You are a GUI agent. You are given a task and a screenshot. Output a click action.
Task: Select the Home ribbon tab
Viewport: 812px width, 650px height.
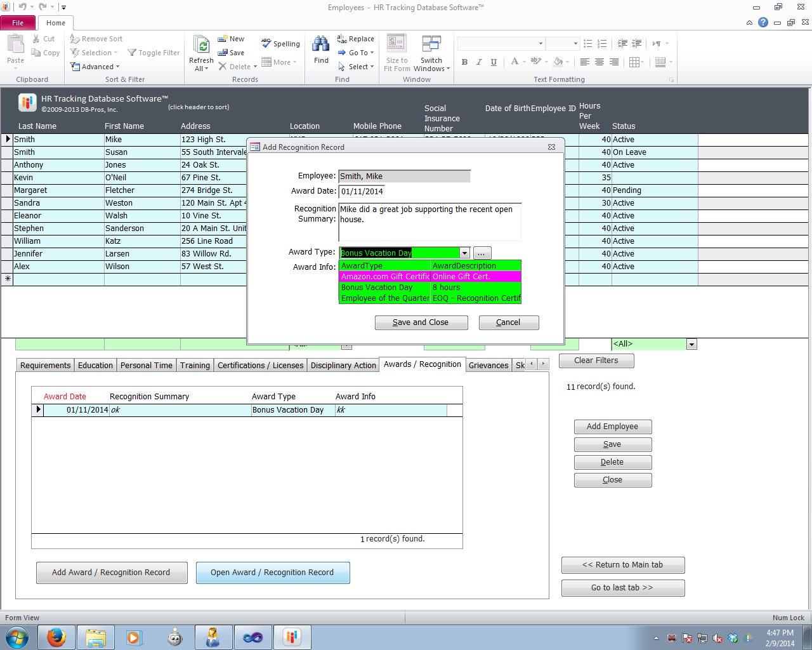point(56,23)
